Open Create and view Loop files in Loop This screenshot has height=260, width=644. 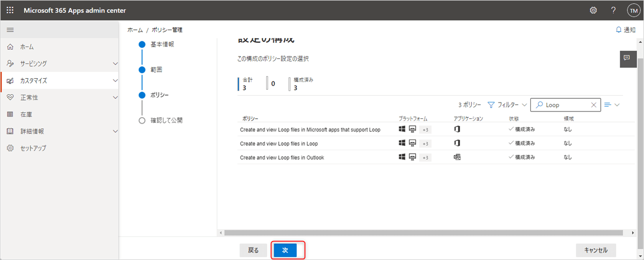(x=279, y=143)
